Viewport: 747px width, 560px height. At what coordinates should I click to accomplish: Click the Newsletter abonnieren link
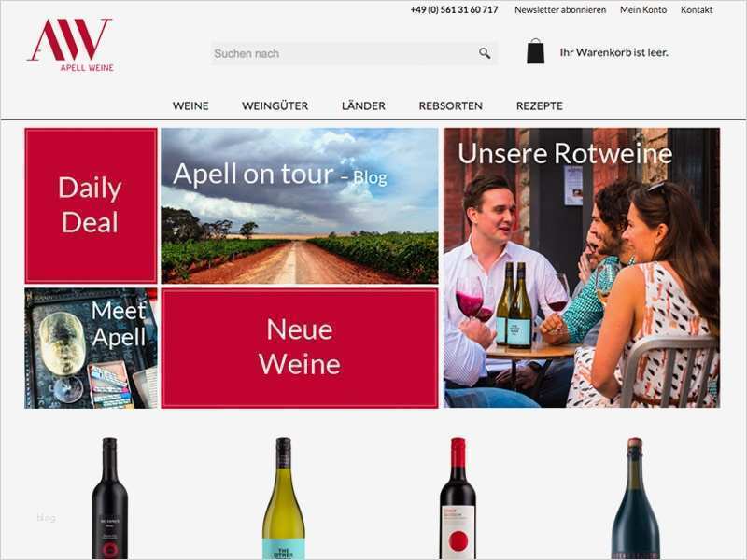pos(560,9)
